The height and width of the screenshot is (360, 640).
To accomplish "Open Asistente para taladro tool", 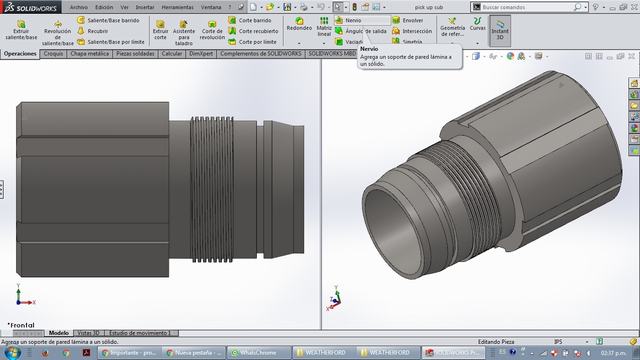I will coord(184,33).
